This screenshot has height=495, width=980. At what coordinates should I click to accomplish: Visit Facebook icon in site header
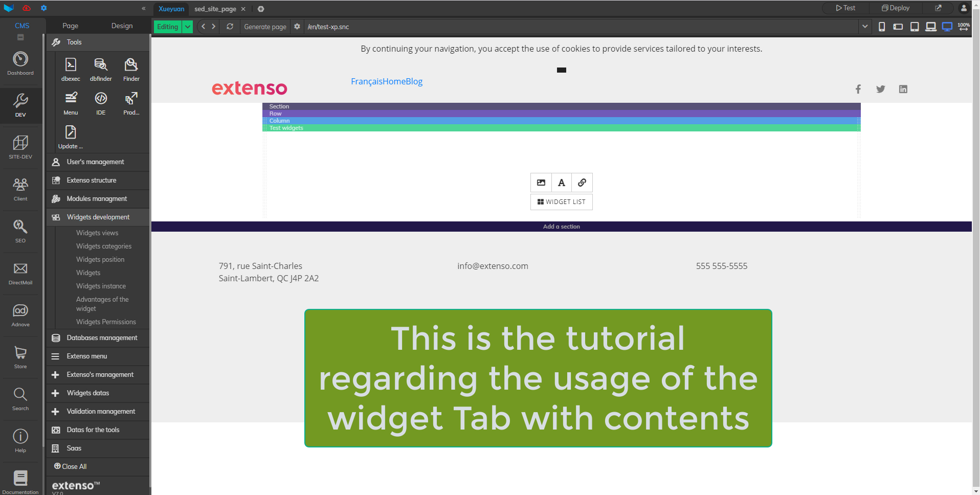pyautogui.click(x=858, y=89)
